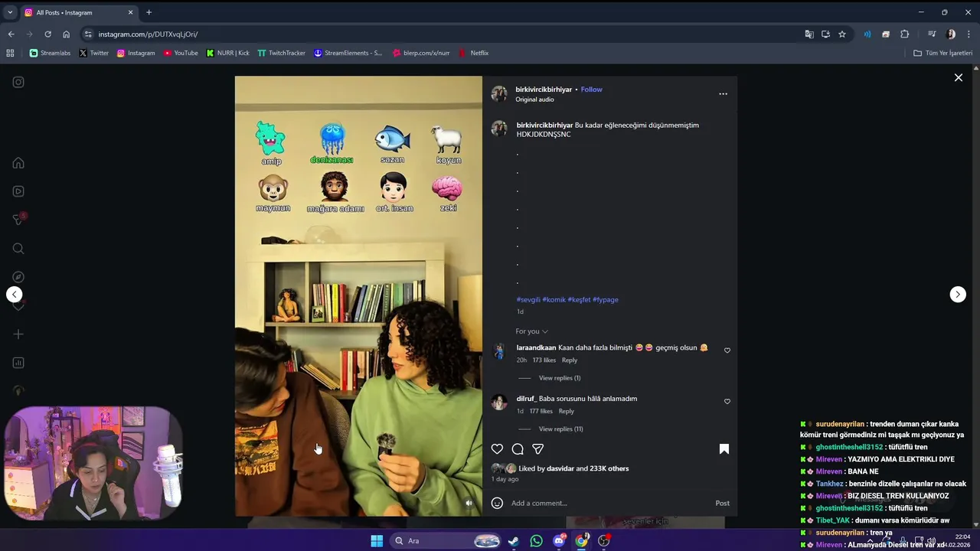The height and width of the screenshot is (551, 980).
Task: Click the Follow link next to birkivircikbirhiyar
Action: pos(591,90)
